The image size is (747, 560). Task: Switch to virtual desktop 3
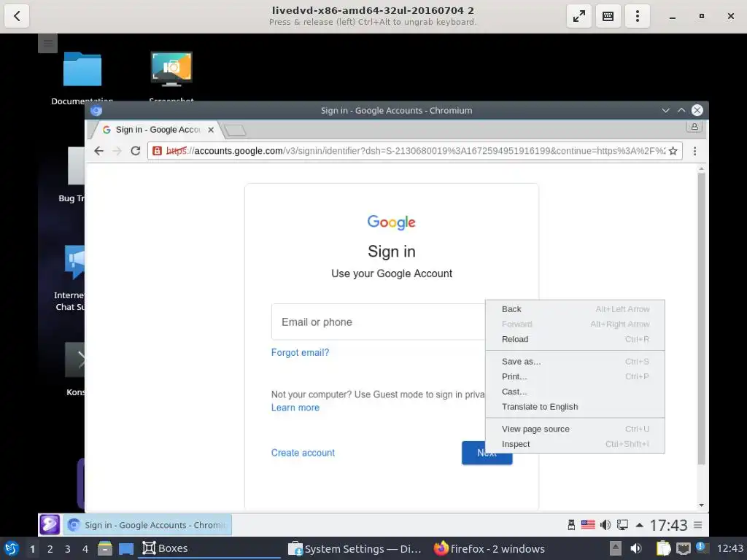[68, 549]
